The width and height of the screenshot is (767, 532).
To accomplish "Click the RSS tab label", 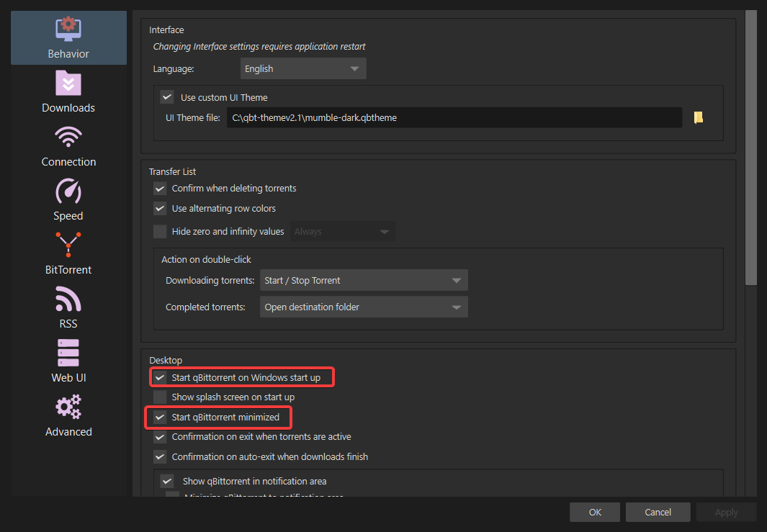I will pyautogui.click(x=68, y=324).
